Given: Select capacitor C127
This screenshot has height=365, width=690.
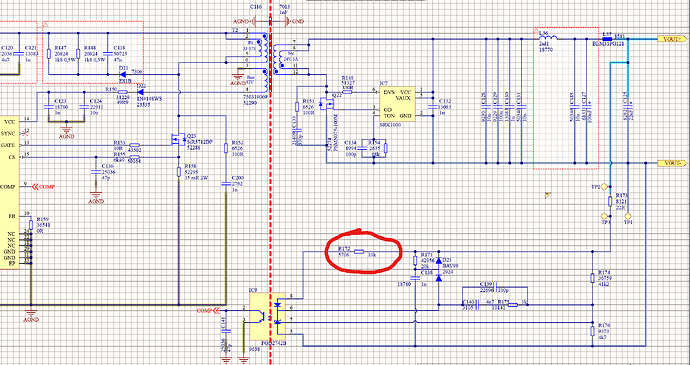Looking at the screenshot, I should pyautogui.click(x=587, y=107).
